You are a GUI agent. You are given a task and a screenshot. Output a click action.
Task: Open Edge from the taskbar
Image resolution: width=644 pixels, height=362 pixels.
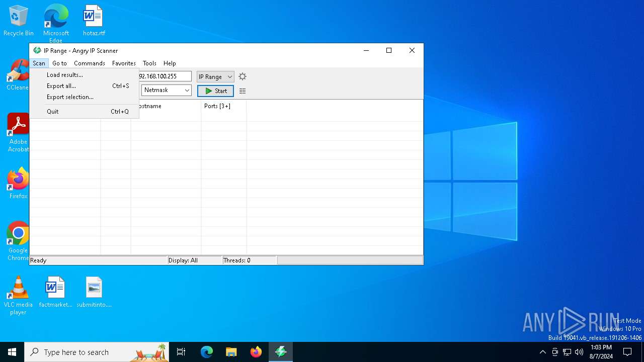[x=207, y=352]
